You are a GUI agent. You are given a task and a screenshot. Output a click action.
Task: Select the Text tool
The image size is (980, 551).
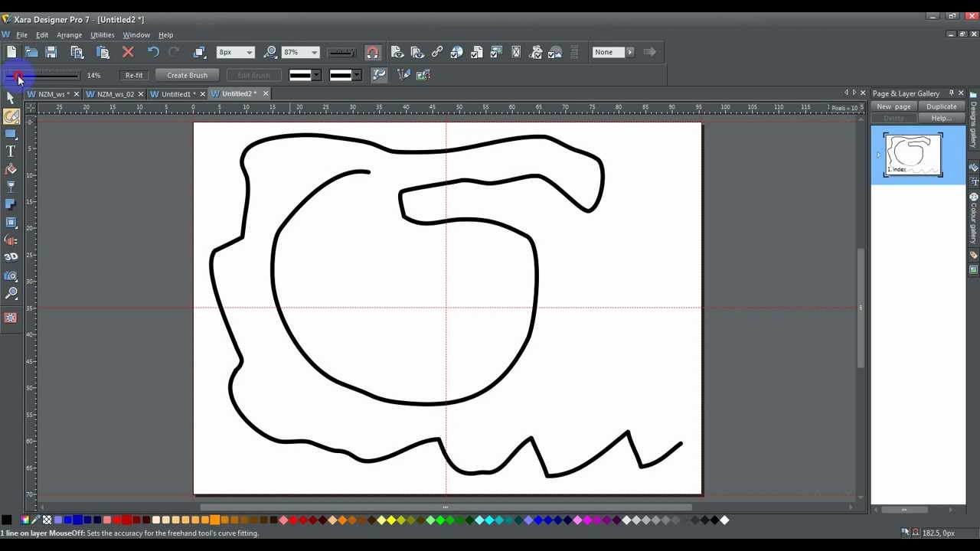click(11, 152)
